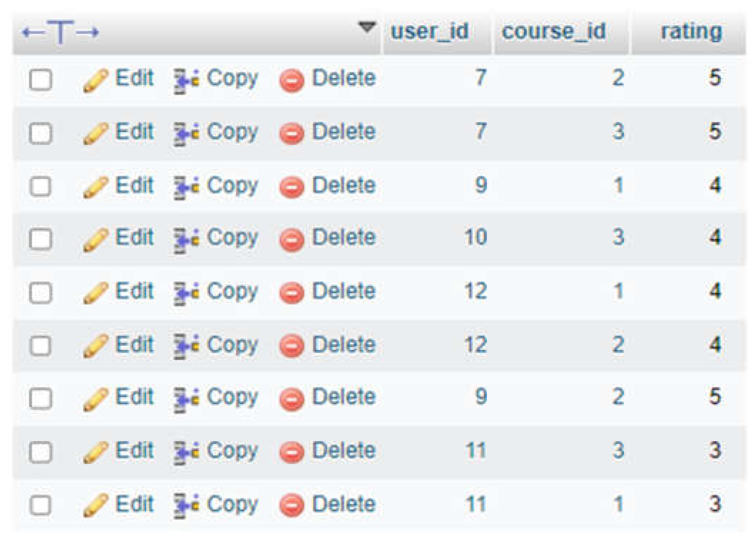Sort by the user_id column header

[430, 31]
